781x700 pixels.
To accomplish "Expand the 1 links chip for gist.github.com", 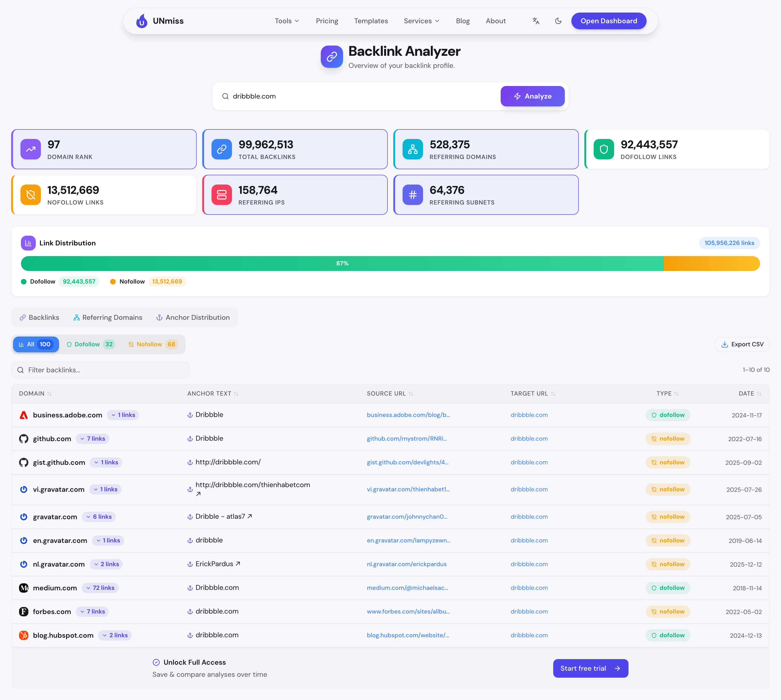I will click(106, 462).
